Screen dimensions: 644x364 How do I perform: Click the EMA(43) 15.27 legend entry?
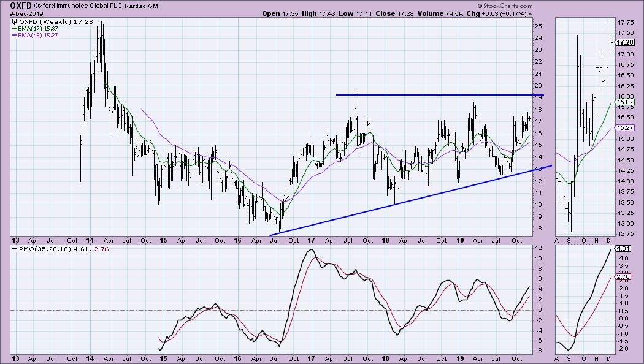[35, 36]
